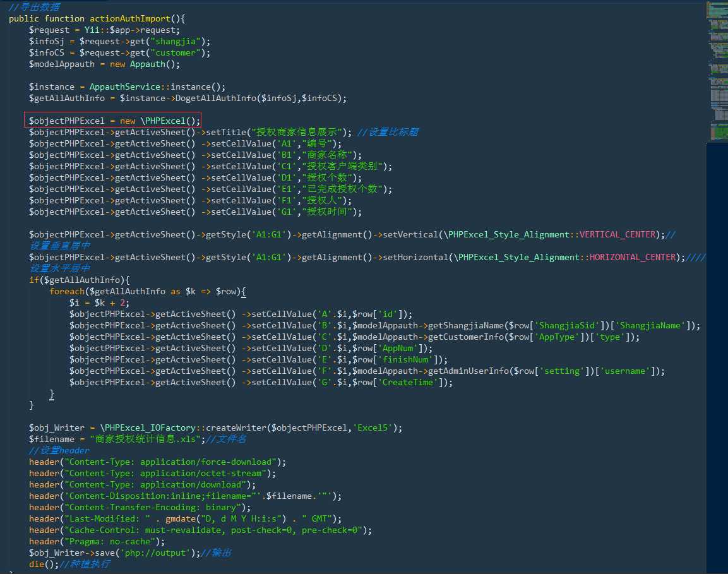728x574 pixels.
Task: Click the code minimap on the right
Action: point(717,72)
